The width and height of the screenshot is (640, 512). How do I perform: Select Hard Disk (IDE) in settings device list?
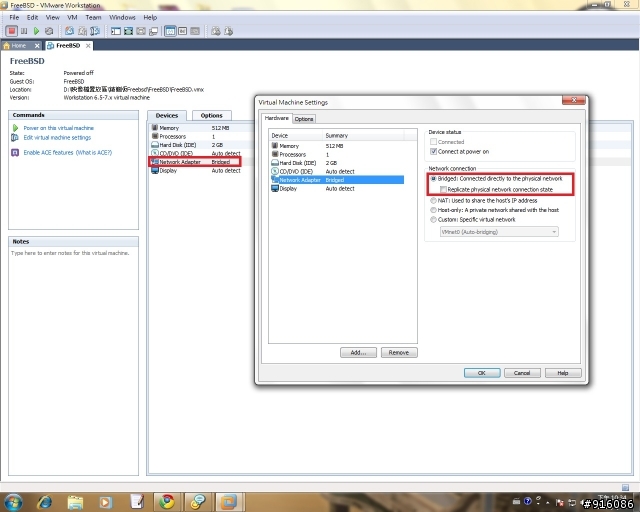click(x=337, y=163)
